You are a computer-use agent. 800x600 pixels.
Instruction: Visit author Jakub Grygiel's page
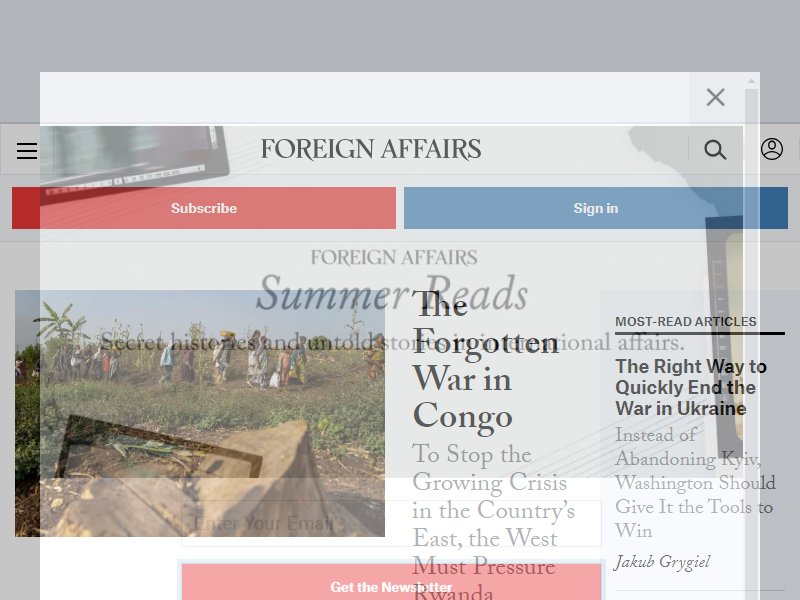tap(662, 563)
